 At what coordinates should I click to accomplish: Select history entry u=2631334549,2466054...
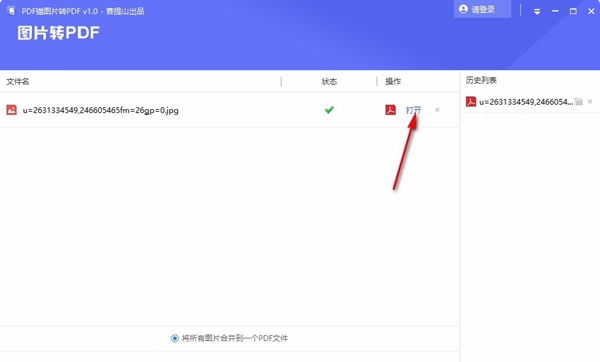click(526, 102)
